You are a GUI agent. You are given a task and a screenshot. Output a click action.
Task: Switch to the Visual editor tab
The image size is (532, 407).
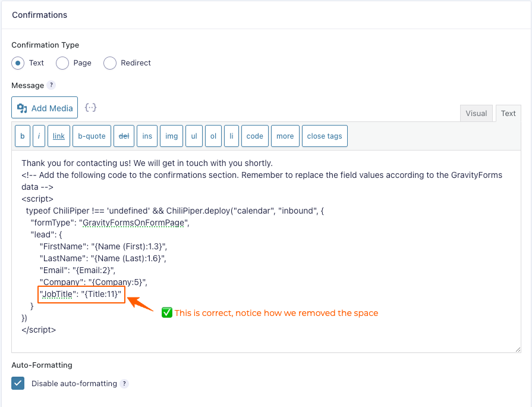(x=476, y=114)
